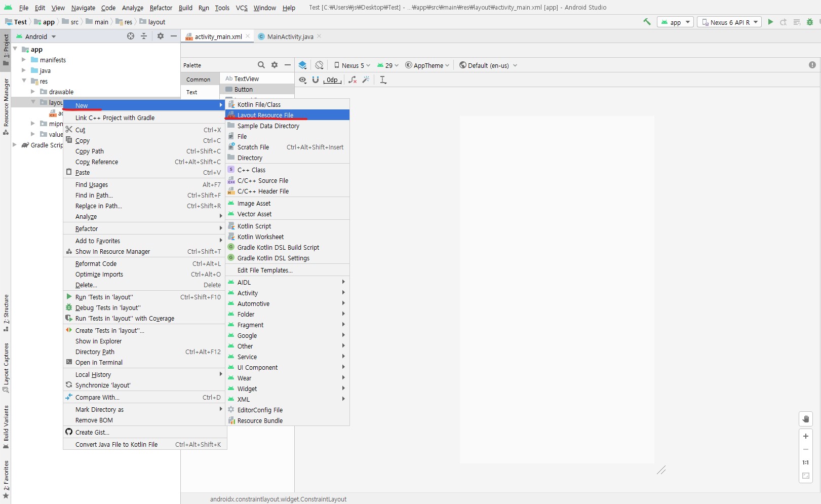Open the Default (en-us) locale dropdown
Viewport: 821px width, 504px height.
pyautogui.click(x=488, y=65)
